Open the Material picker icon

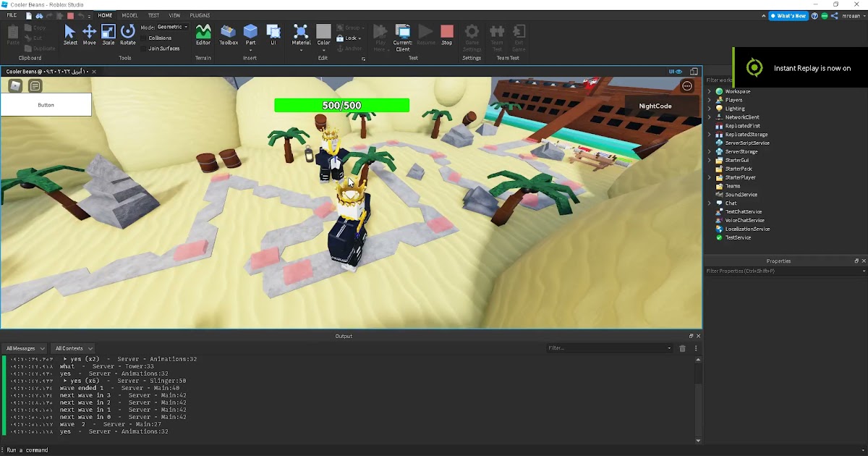(301, 31)
